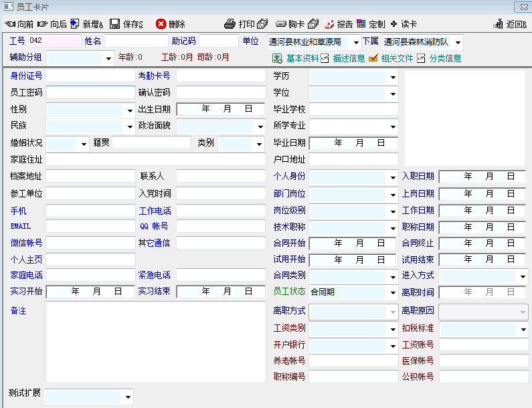Click the 向前 (previous record) toolbar icon
Screen dimensions: 532x408
pyautogui.click(x=10, y=24)
